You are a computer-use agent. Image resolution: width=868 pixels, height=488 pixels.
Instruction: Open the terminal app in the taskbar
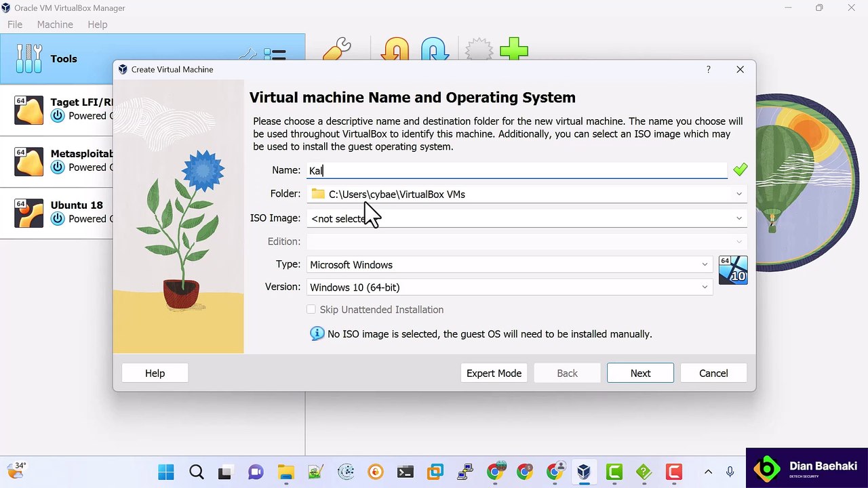406,472
